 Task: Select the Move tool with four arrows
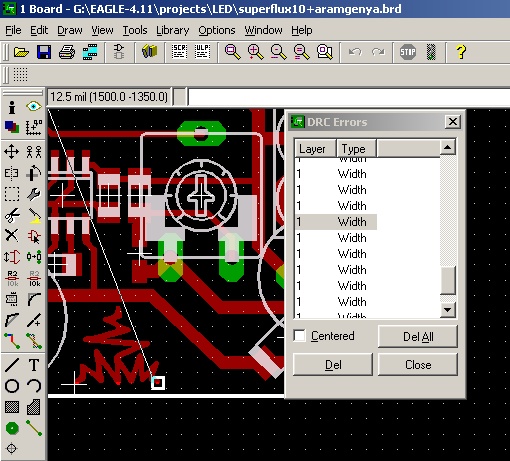click(12, 152)
